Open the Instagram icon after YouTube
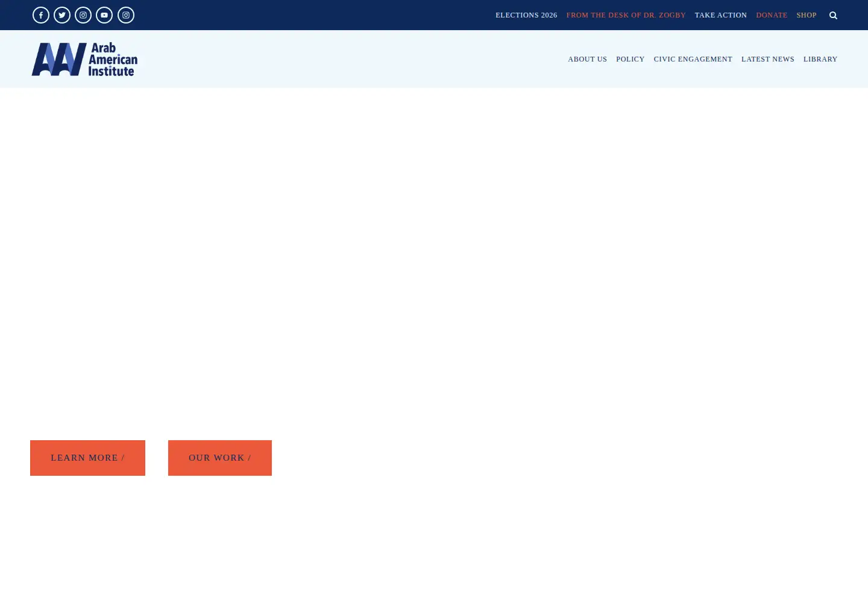This screenshot has height=603, width=868. click(126, 15)
